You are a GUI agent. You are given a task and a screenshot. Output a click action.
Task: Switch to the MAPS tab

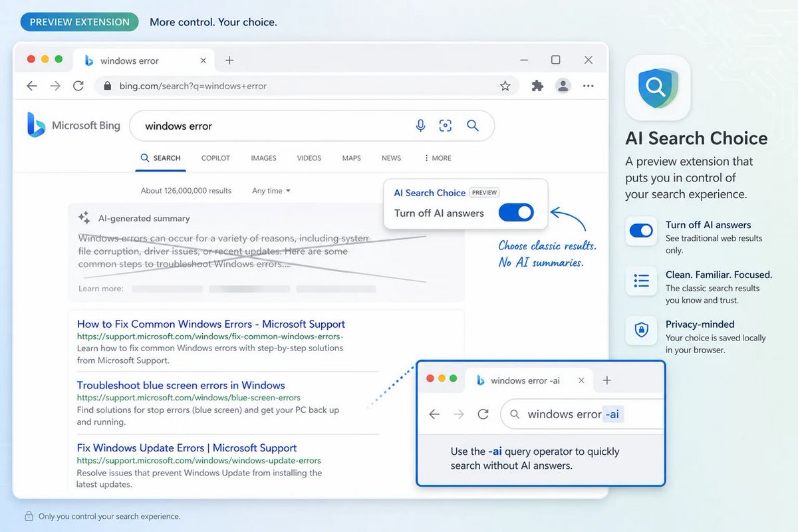point(352,158)
